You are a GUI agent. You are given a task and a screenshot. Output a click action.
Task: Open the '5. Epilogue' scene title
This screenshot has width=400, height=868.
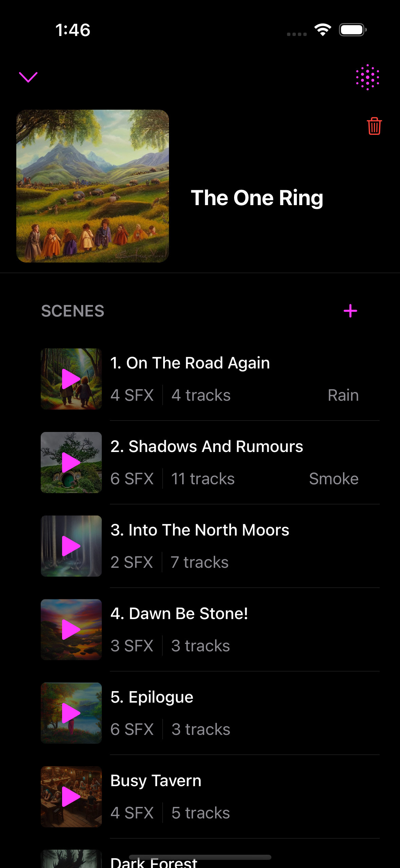[x=152, y=697]
